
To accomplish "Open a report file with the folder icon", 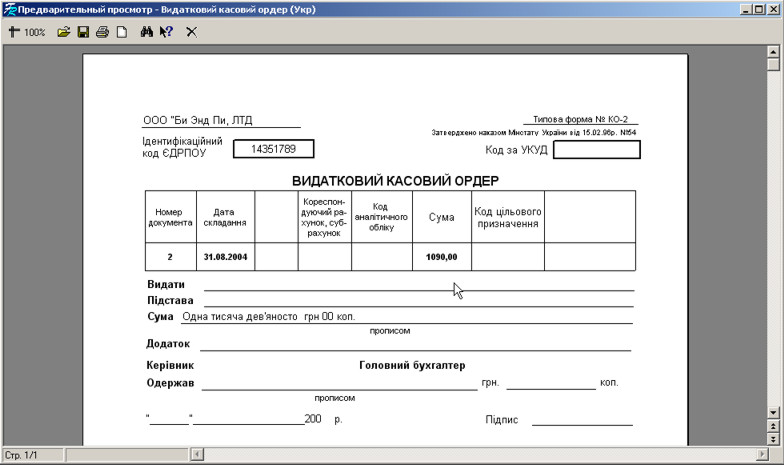I will [x=64, y=32].
